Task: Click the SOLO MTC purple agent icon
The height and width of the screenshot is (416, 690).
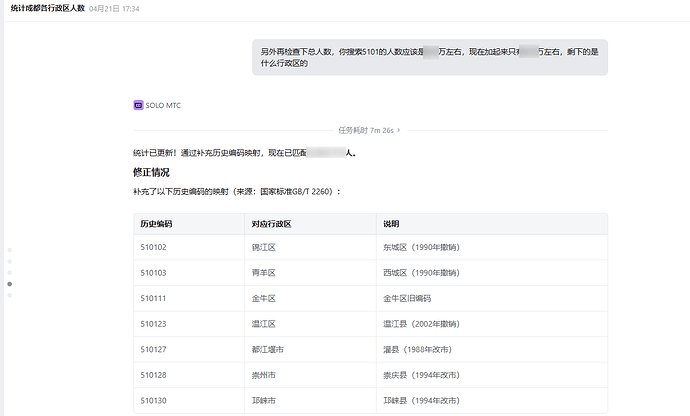Action: pos(138,105)
